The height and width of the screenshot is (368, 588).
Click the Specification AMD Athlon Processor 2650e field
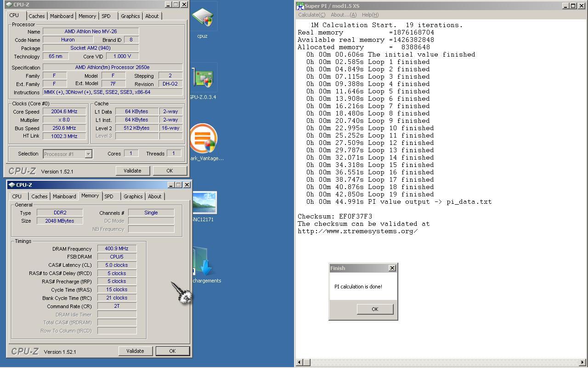click(113, 67)
